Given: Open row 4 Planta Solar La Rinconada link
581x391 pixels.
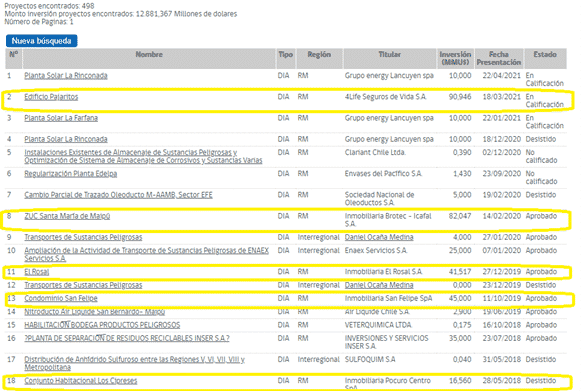Looking at the screenshot, I should (x=66, y=139).
